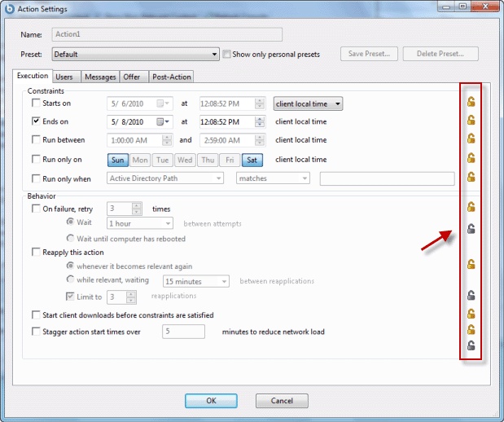Click the Ends on time spinner
The height and width of the screenshot is (422, 504).
[260, 122]
